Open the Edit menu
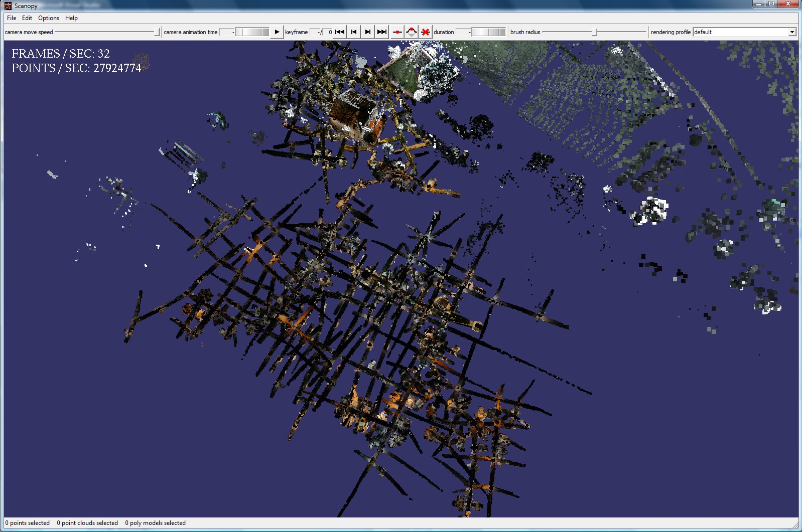Viewport: 802px width, 532px height. [x=27, y=18]
